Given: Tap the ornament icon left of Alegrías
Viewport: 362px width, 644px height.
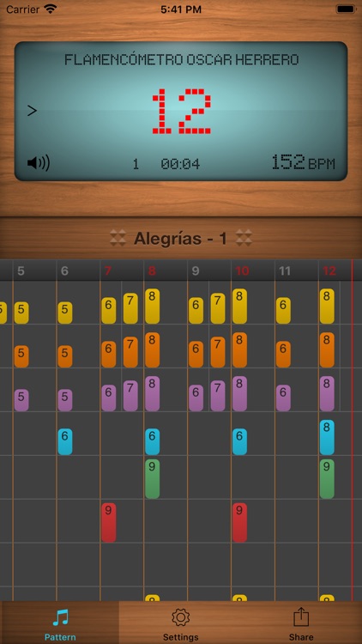Looking at the screenshot, I should 118,238.
